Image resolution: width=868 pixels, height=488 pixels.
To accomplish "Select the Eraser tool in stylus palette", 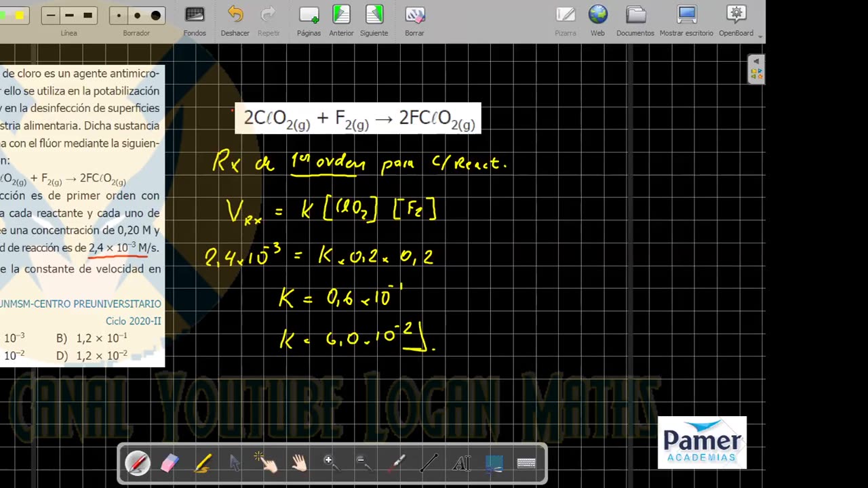I will pyautogui.click(x=170, y=464).
